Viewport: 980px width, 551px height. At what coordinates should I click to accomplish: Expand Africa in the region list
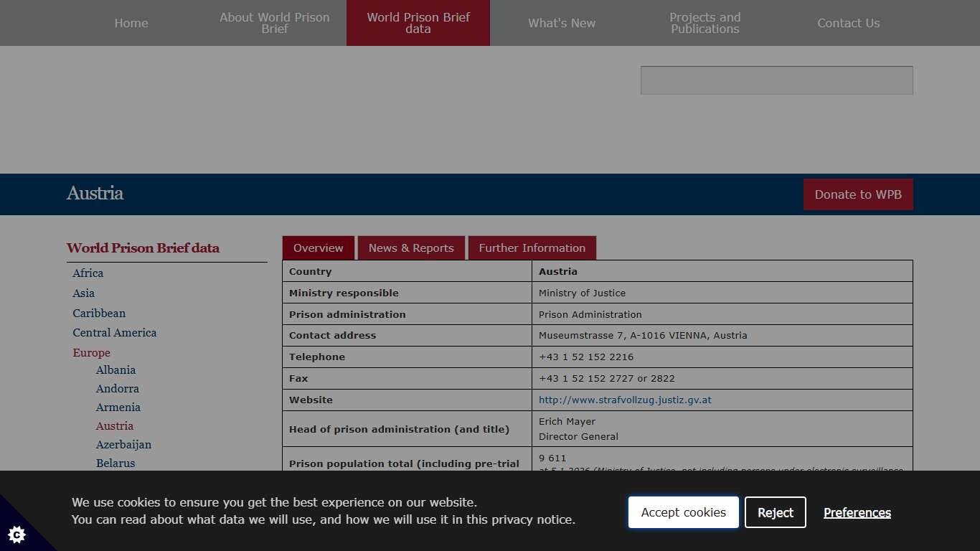coord(88,273)
